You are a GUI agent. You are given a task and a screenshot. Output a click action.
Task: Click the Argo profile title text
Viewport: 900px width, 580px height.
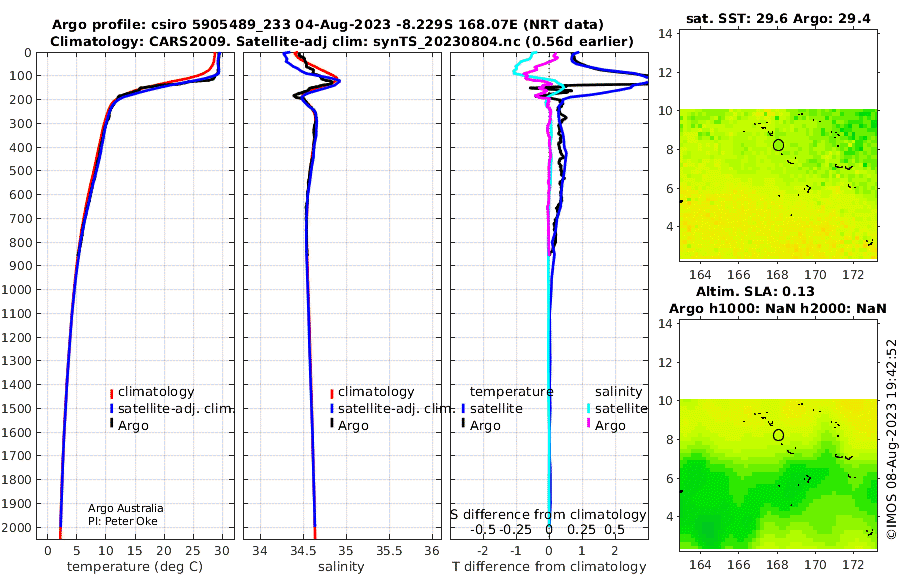(x=328, y=25)
